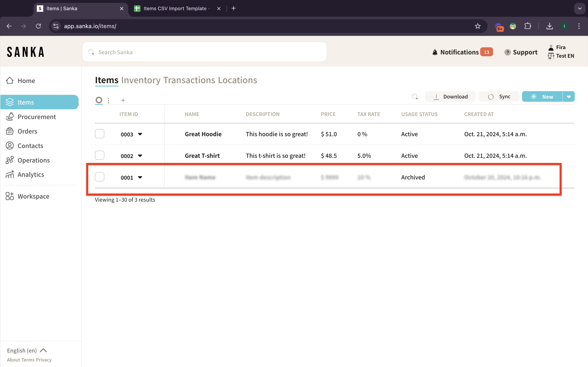Add a new view with plus icon
Image resolution: width=588 pixels, height=367 pixels.
pyautogui.click(x=123, y=100)
